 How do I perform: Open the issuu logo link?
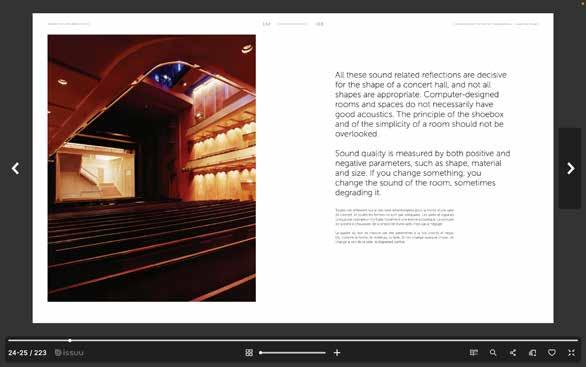click(x=69, y=352)
